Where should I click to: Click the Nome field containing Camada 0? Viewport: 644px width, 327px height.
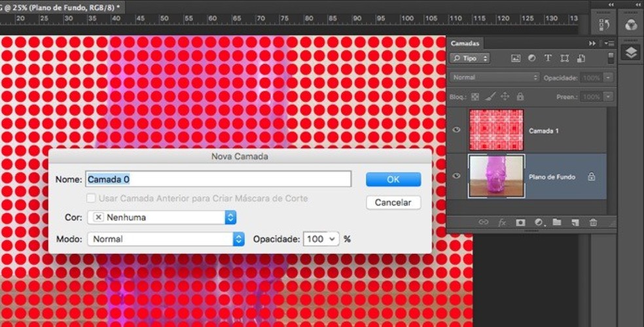tap(219, 179)
